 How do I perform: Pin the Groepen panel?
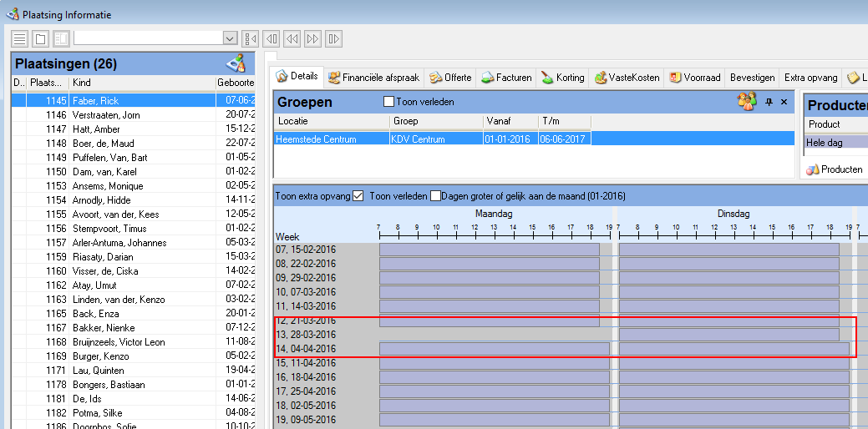pyautogui.click(x=769, y=102)
